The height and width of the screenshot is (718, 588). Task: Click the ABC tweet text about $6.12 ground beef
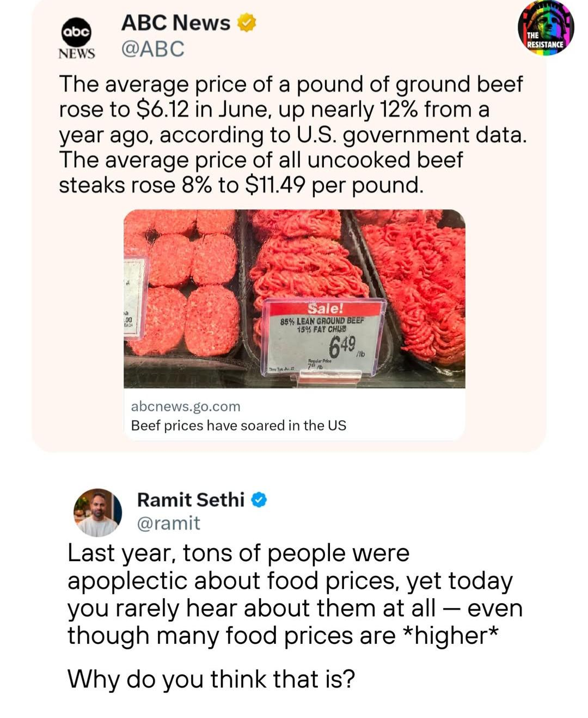(292, 135)
